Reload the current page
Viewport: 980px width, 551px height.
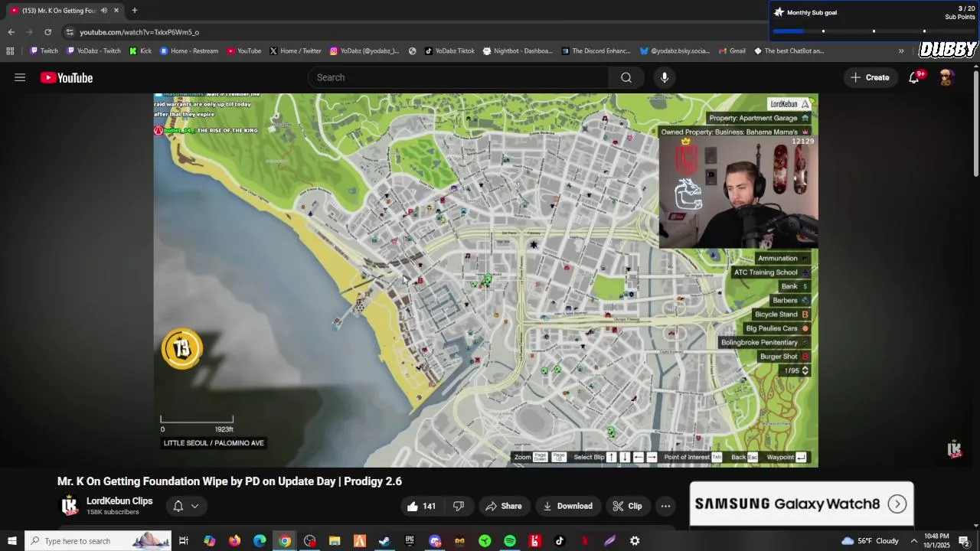(47, 32)
